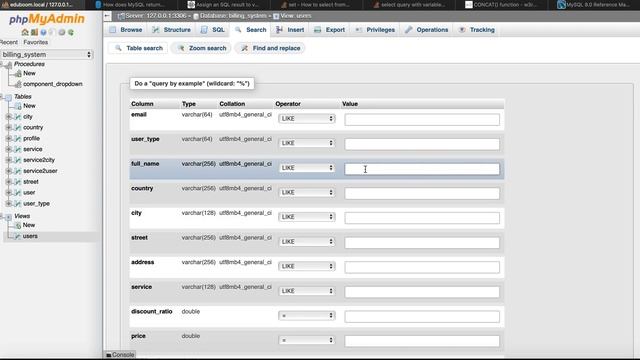Open the discount_ratio operator dropdown
The height and width of the screenshot is (360, 640).
click(307, 316)
